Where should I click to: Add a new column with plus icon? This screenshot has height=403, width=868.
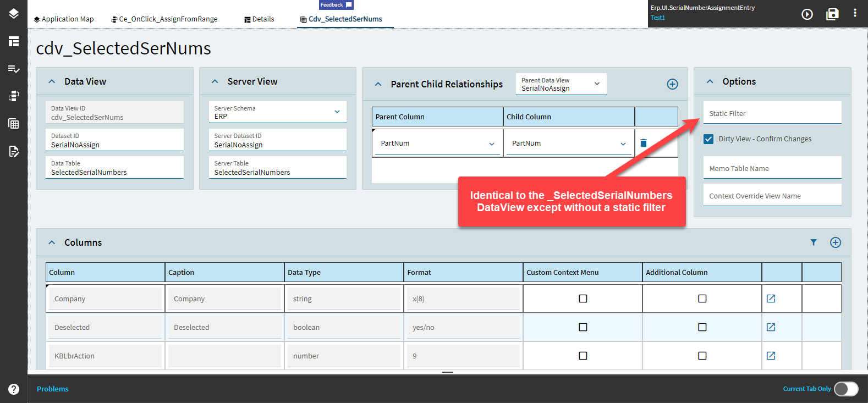coord(836,242)
